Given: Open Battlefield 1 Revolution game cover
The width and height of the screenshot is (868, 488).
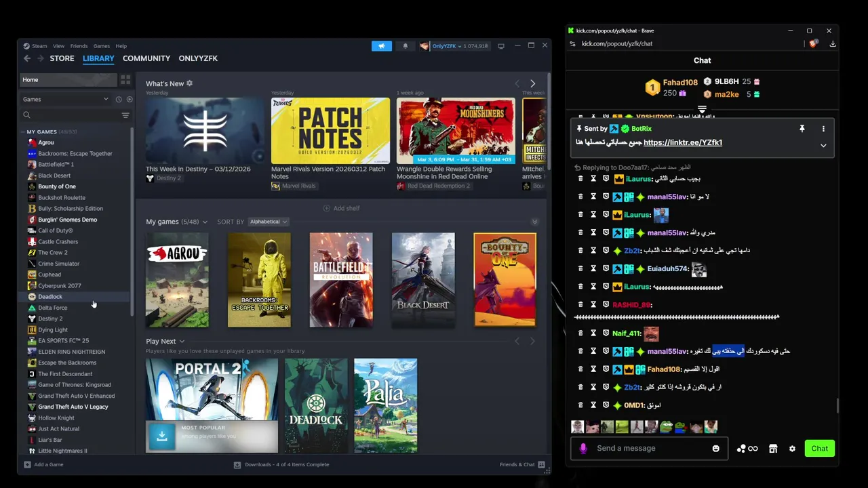Looking at the screenshot, I should 341,280.
